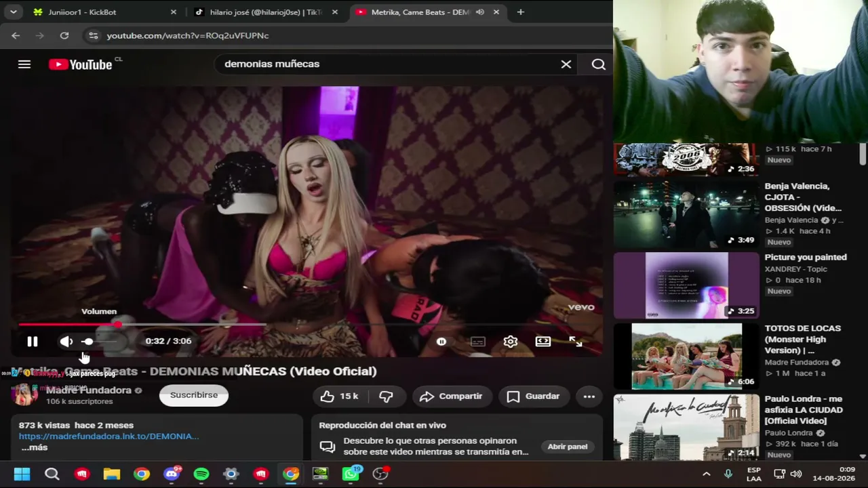Open the 'Paulo Londra - me asfixia LA CIUDAD' title
The image size is (868, 488).
(804, 410)
